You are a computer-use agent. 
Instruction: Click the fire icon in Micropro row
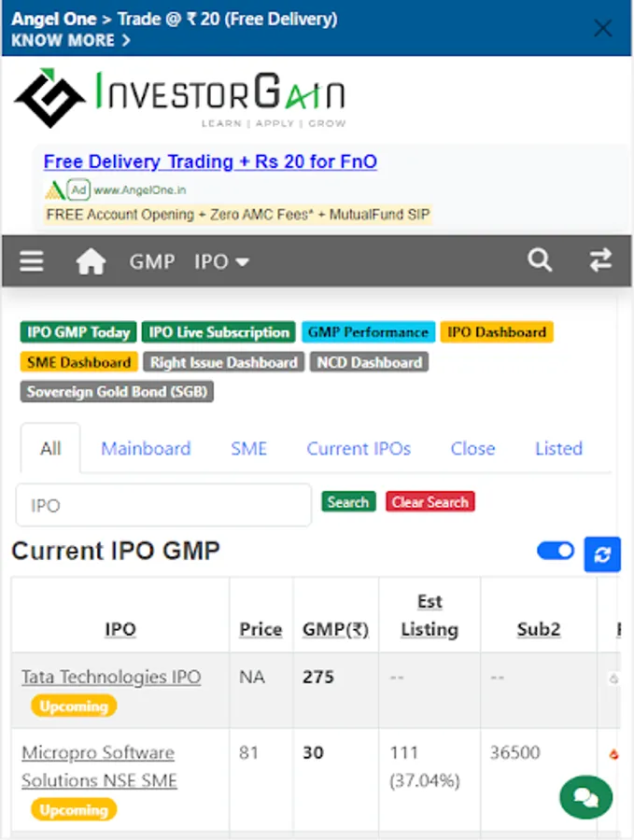coord(613,755)
